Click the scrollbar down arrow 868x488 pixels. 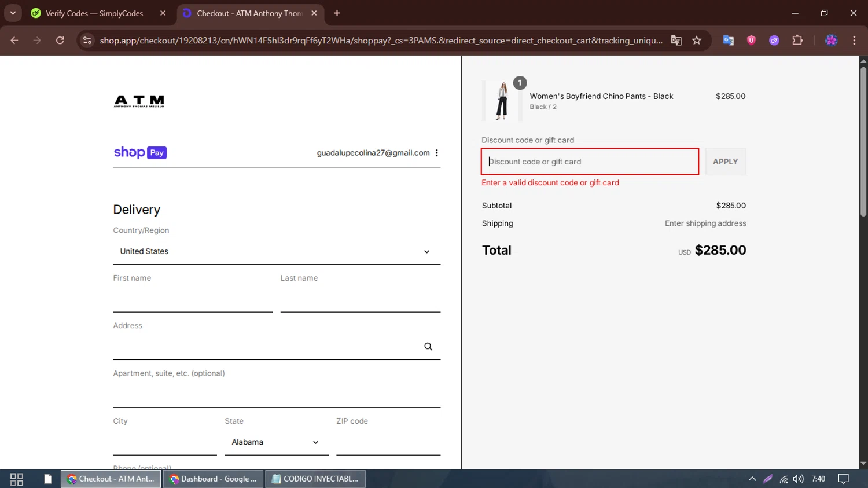863,464
